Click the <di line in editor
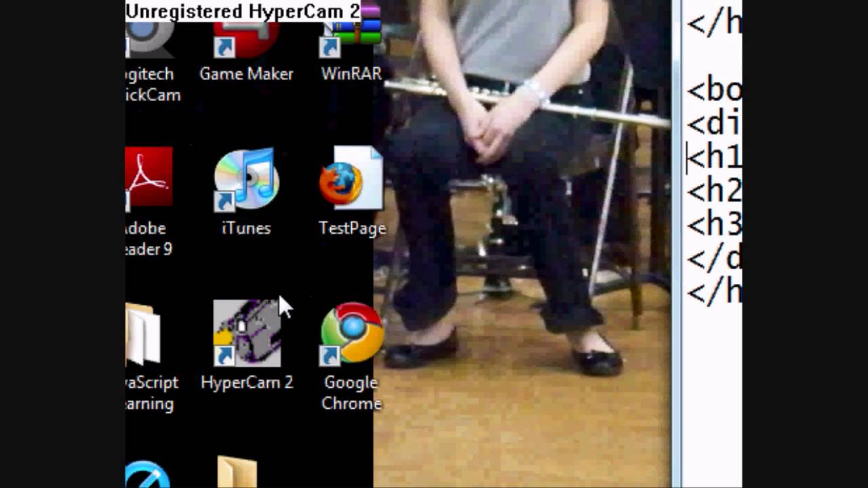Image resolution: width=868 pixels, height=488 pixels. click(x=715, y=123)
